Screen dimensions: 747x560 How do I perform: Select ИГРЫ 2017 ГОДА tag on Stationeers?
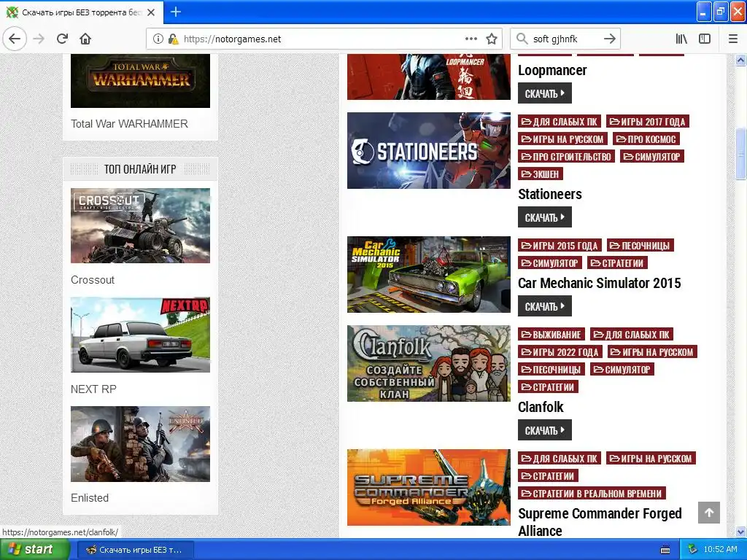648,122
